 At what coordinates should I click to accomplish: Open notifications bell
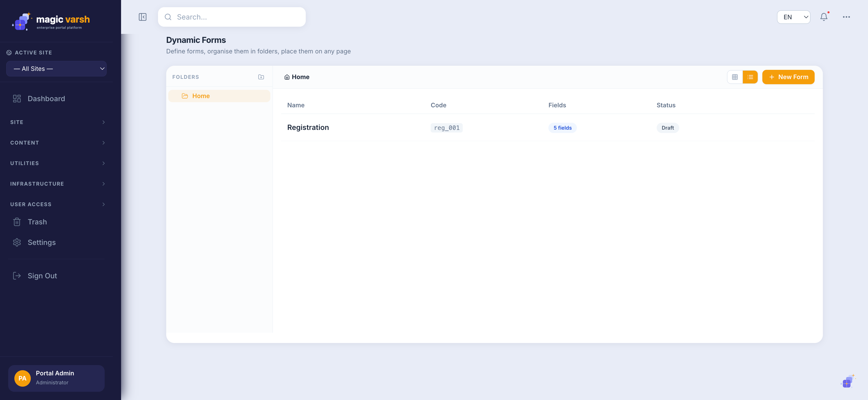824,17
